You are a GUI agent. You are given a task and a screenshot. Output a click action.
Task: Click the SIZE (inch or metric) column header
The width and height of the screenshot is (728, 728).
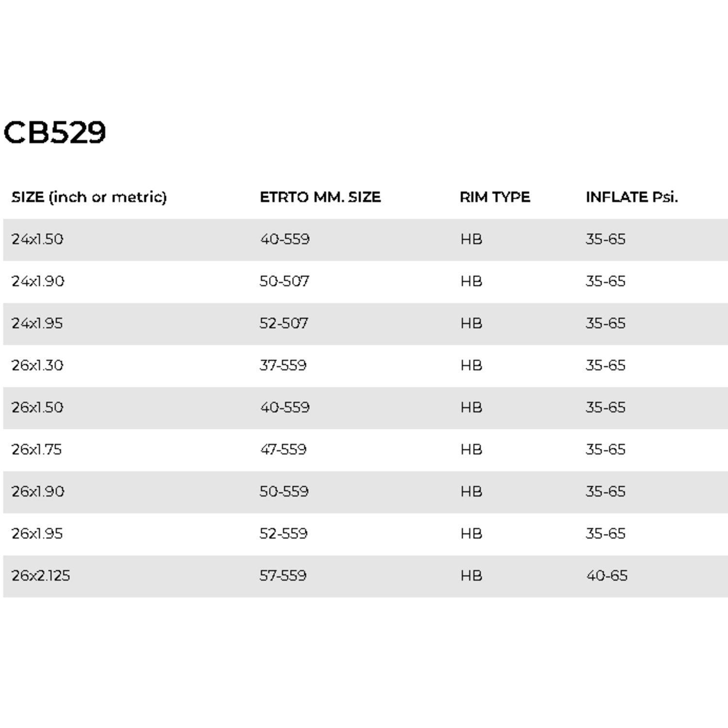tap(89, 197)
